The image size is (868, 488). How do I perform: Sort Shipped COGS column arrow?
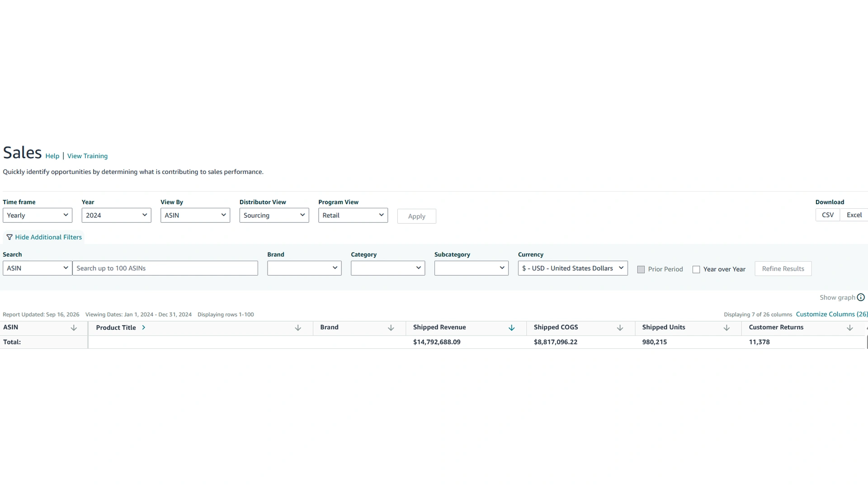(620, 328)
